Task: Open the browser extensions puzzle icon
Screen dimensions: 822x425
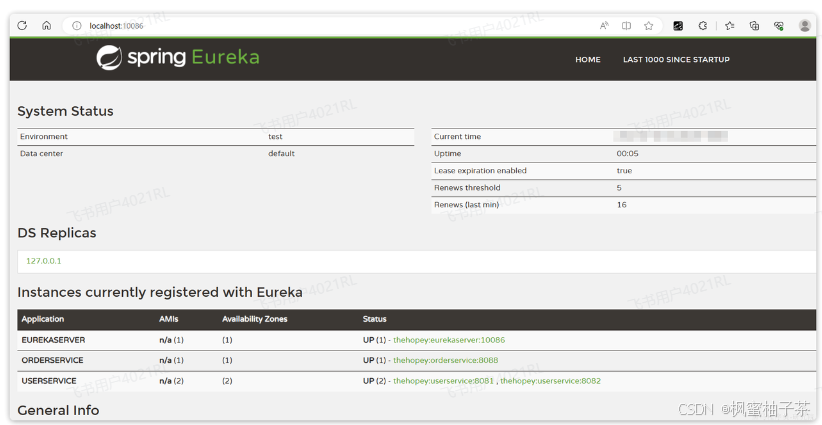Action: [703, 26]
